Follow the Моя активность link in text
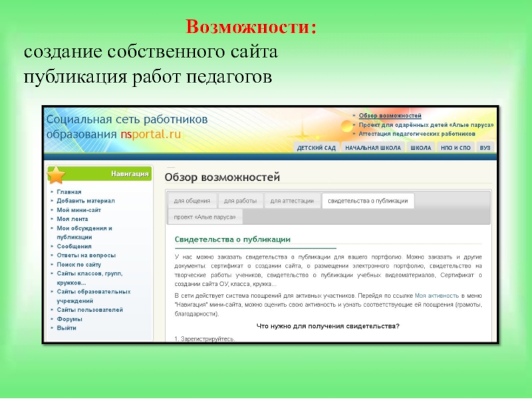This screenshot has height=399, width=532. click(x=437, y=296)
